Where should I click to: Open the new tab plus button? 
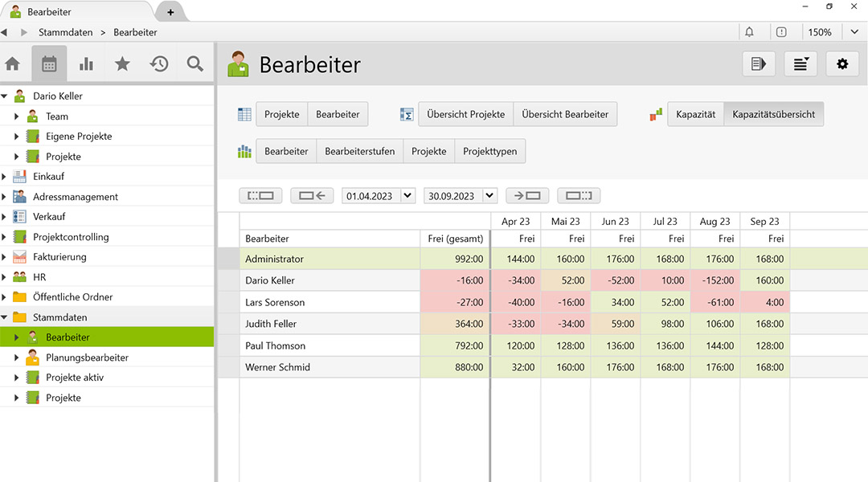(x=170, y=12)
